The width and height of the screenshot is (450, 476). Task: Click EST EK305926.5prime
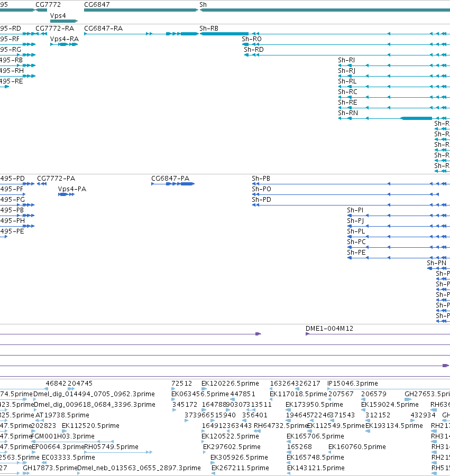click(239, 458)
